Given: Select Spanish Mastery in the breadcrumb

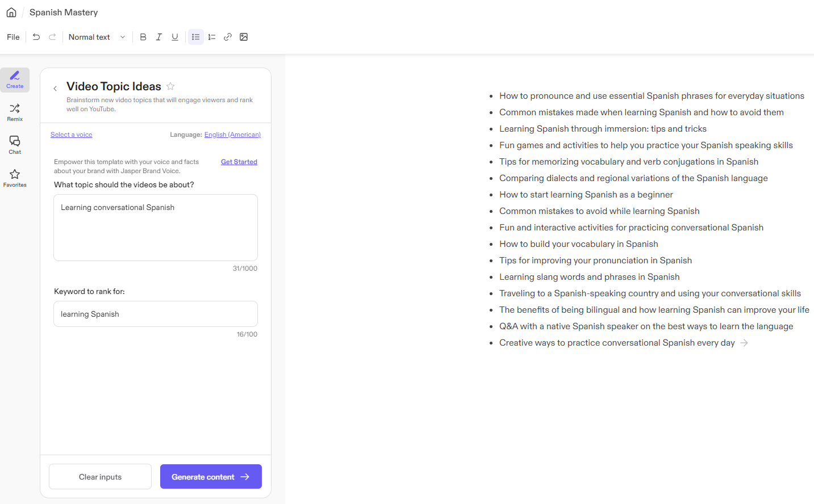Looking at the screenshot, I should click(x=63, y=12).
